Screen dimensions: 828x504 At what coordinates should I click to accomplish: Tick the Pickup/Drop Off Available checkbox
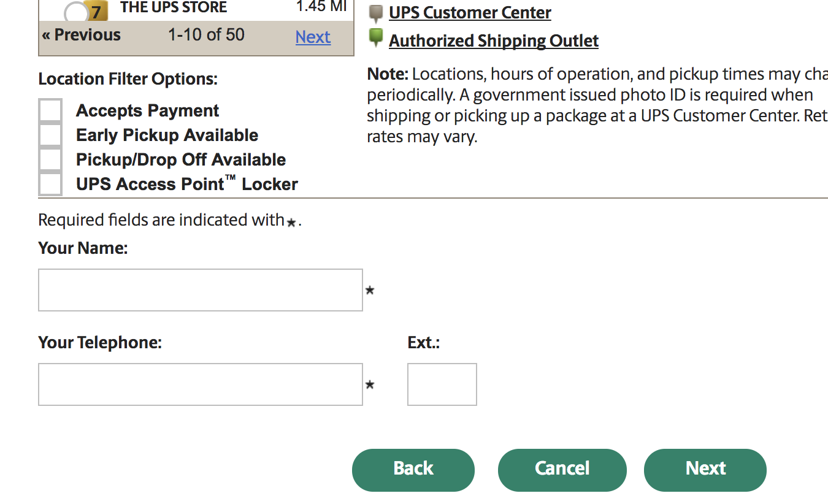pyautogui.click(x=50, y=159)
